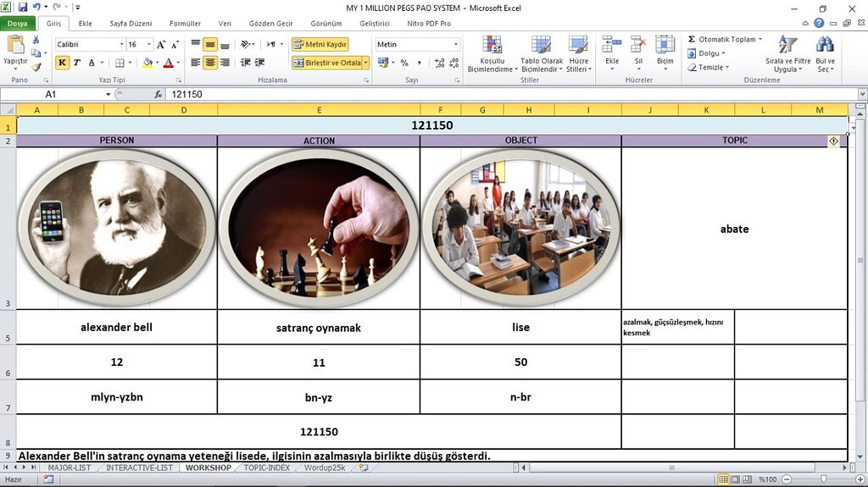Click the Conditional Formatting (Koşullu Biçimlendirme) icon
Viewport: 868px width, 487px height.
tap(492, 45)
